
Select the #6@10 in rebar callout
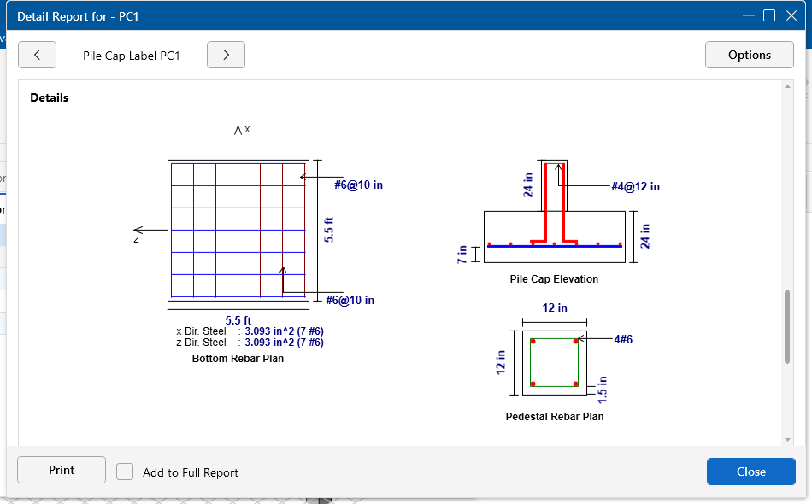pos(356,185)
